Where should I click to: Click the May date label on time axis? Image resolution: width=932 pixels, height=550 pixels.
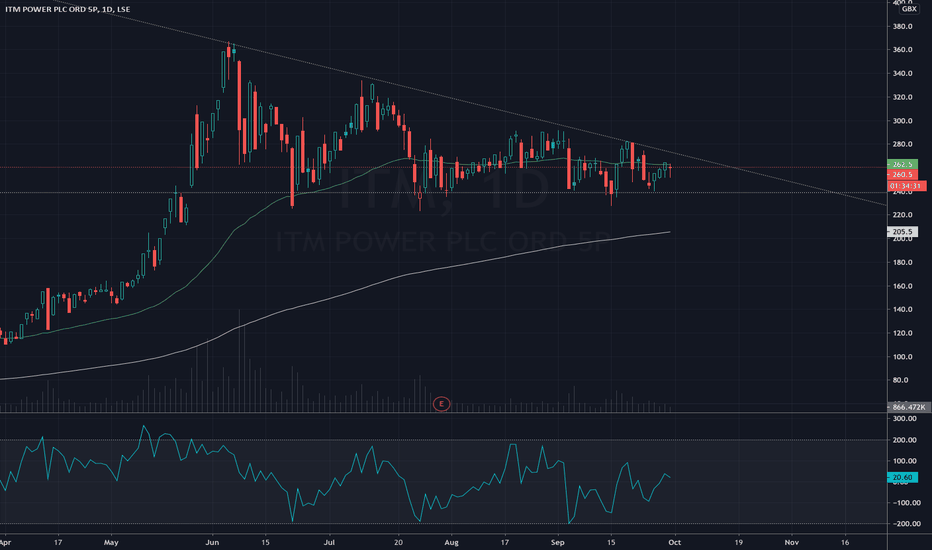pos(111,542)
